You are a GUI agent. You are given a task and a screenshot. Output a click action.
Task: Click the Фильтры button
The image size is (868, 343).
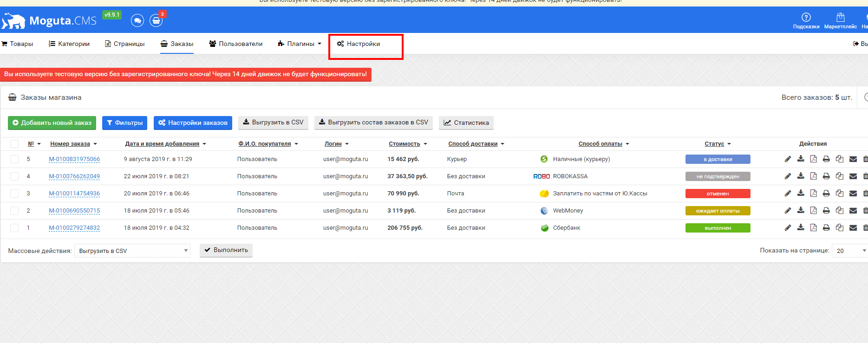click(x=124, y=123)
